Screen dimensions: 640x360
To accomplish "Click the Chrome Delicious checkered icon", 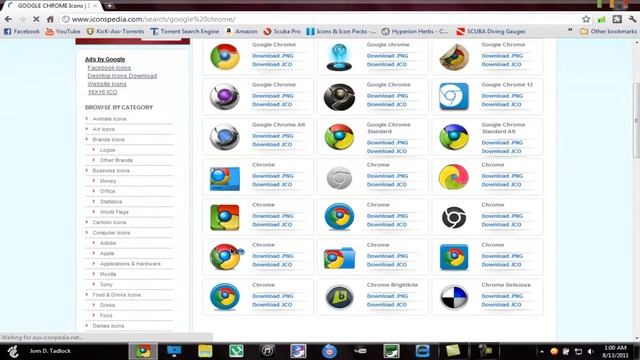I will [454, 297].
